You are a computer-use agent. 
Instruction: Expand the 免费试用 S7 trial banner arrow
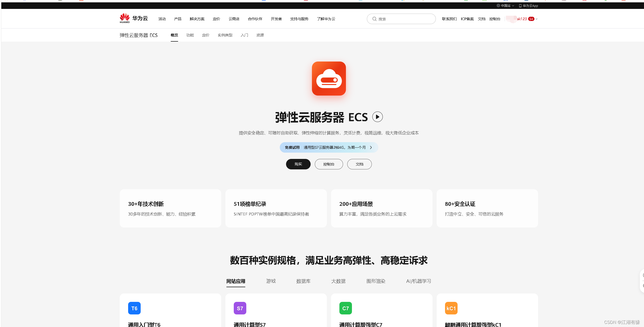371,147
